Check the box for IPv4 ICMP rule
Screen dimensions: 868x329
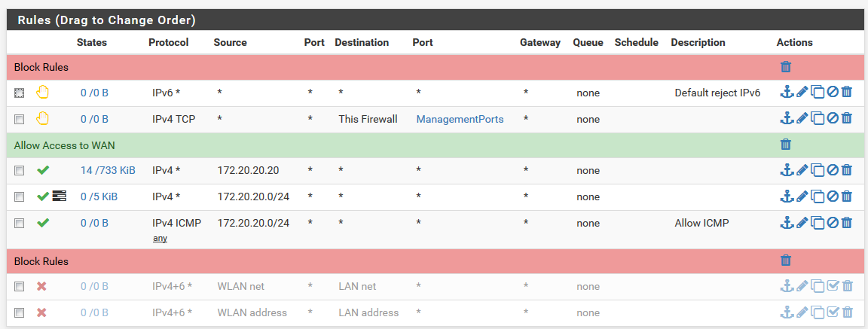point(20,224)
